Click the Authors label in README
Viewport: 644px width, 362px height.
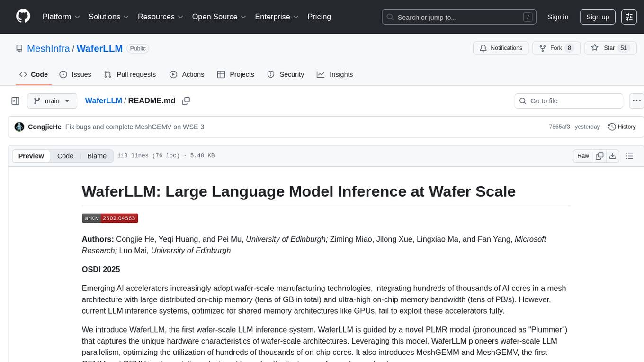click(98, 239)
